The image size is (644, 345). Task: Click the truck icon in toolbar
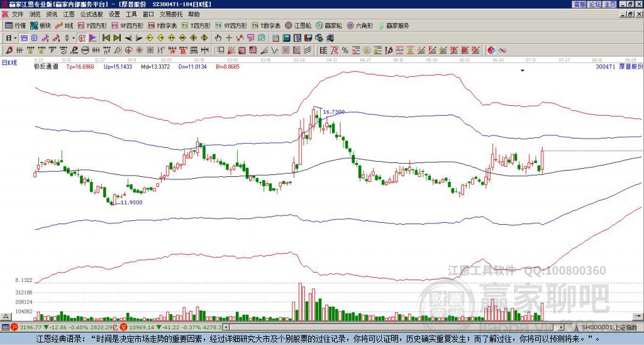click(x=330, y=38)
